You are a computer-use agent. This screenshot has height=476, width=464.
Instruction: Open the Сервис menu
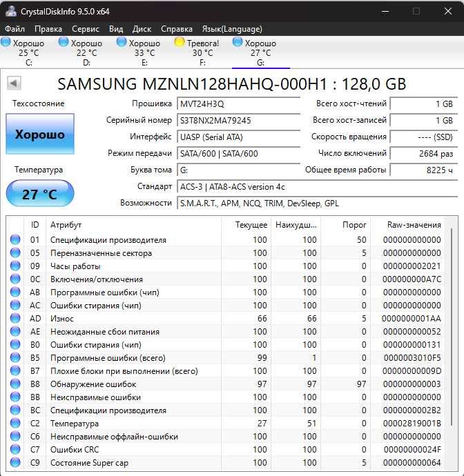click(86, 29)
